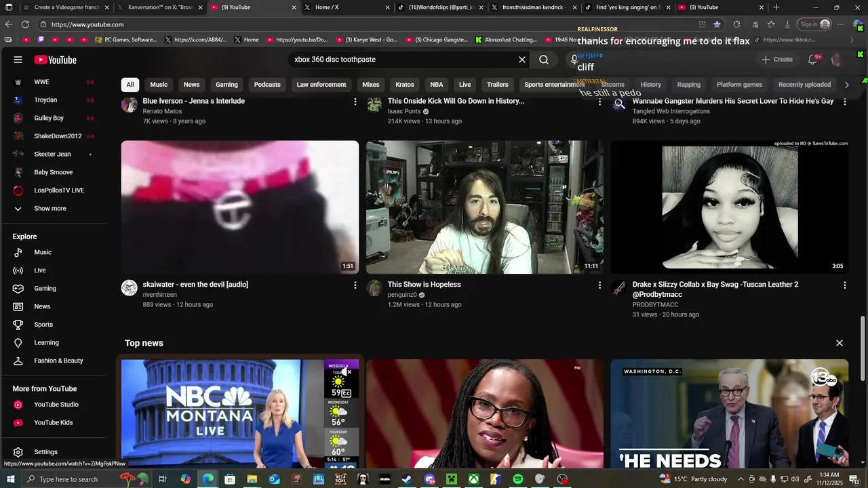Open Spotify from the taskbar

pyautogui.click(x=518, y=479)
